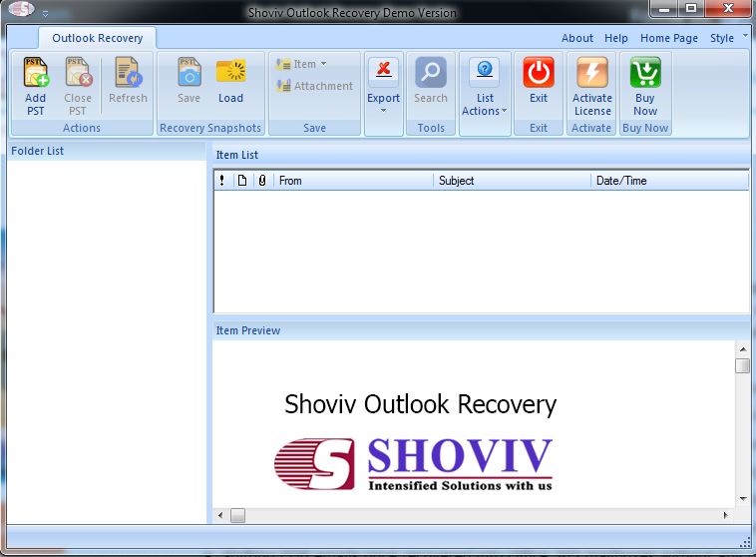The width and height of the screenshot is (756, 557).
Task: Sort by the importance column header
Action: 221,181
